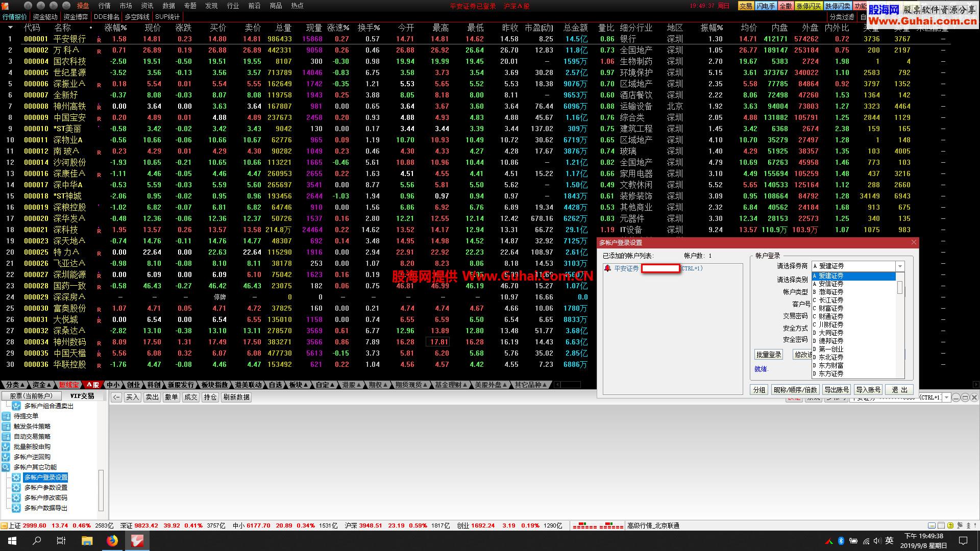Select 渤海证券 in broker list
980x551 pixels.
point(854,292)
